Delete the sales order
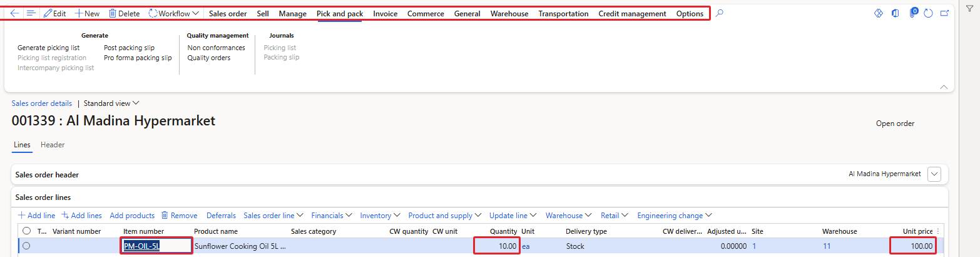Screen dimensions: 980x257 (x=125, y=13)
